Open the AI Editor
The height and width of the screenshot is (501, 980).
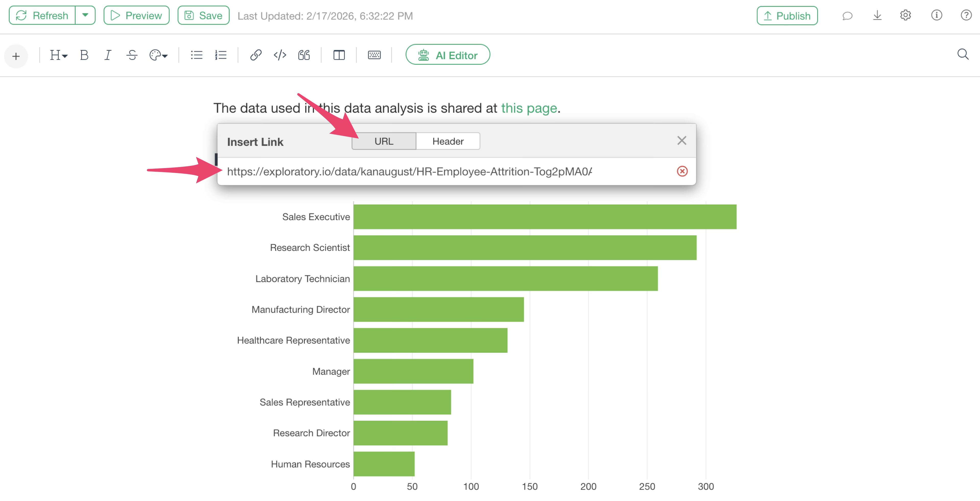tap(447, 55)
